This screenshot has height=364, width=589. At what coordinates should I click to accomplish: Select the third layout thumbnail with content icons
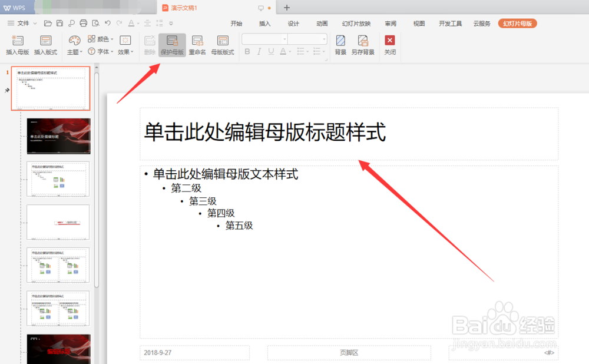pyautogui.click(x=58, y=179)
